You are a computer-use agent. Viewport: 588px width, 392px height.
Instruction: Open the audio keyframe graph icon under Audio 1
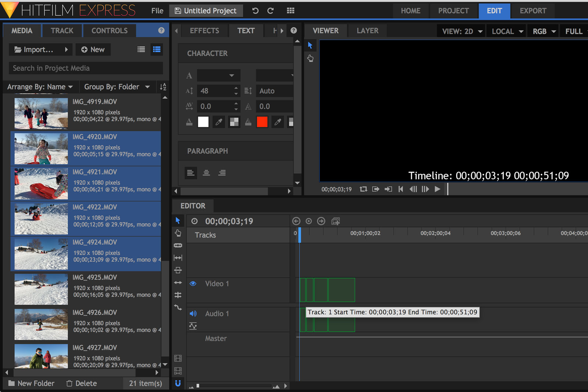(x=193, y=326)
